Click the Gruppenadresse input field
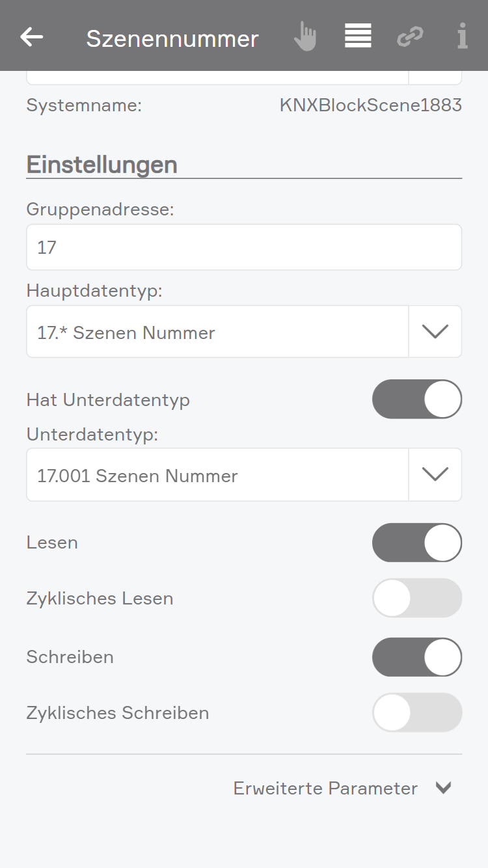The width and height of the screenshot is (488, 868). (244, 247)
